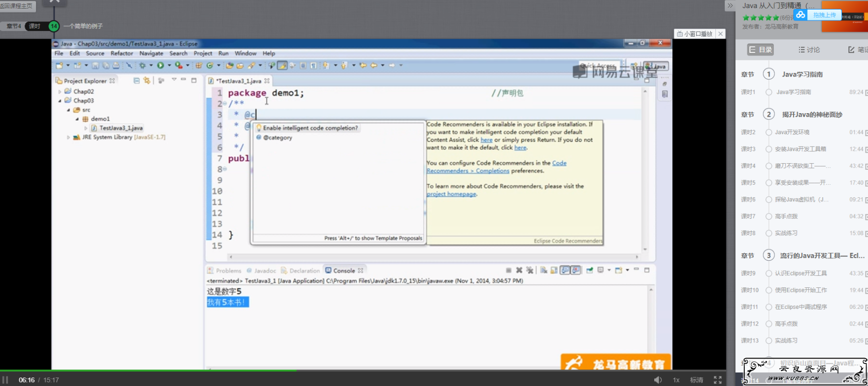Viewport: 868px width, 386px height.
Task: Expand the TestJava3_1.java tree node
Action: pos(86,128)
